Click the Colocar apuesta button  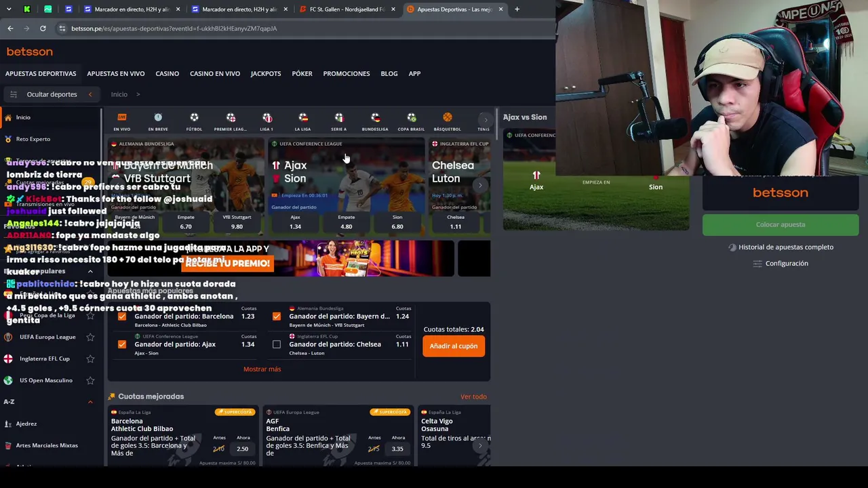pos(781,225)
